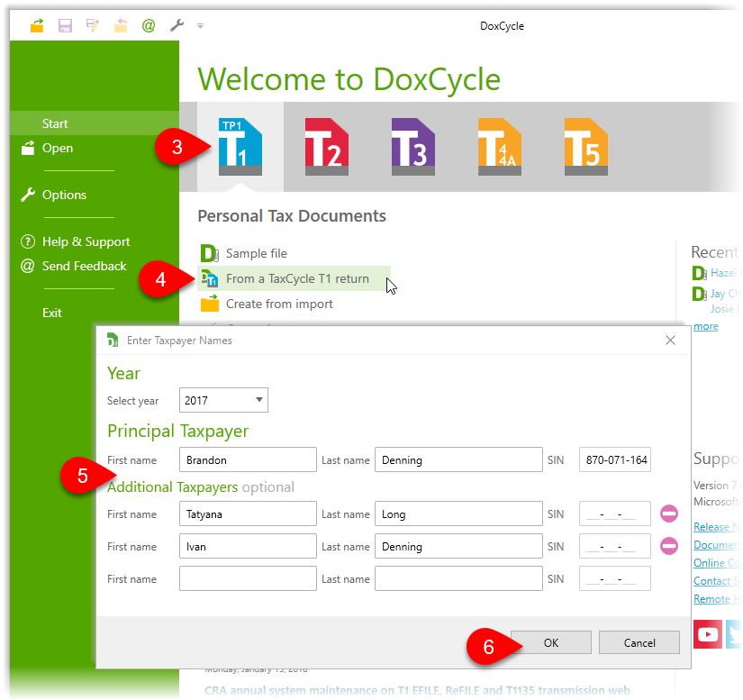
Task: Remove additional taxpayer Tatyana Long
Action: [669, 514]
